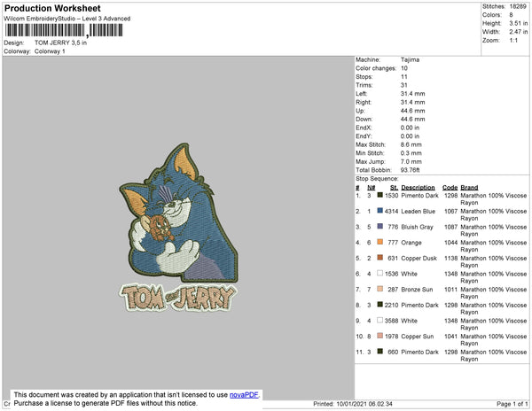Click the Colors value '8'

tap(511, 15)
